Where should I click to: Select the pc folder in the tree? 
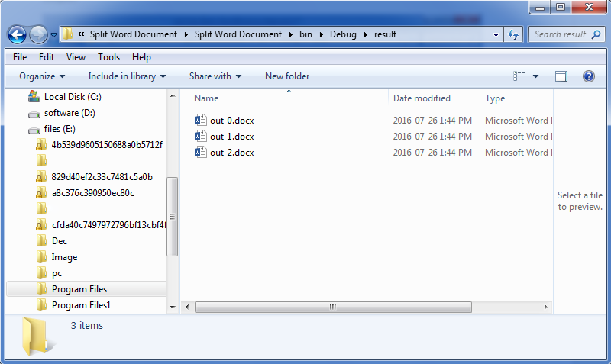pos(57,273)
